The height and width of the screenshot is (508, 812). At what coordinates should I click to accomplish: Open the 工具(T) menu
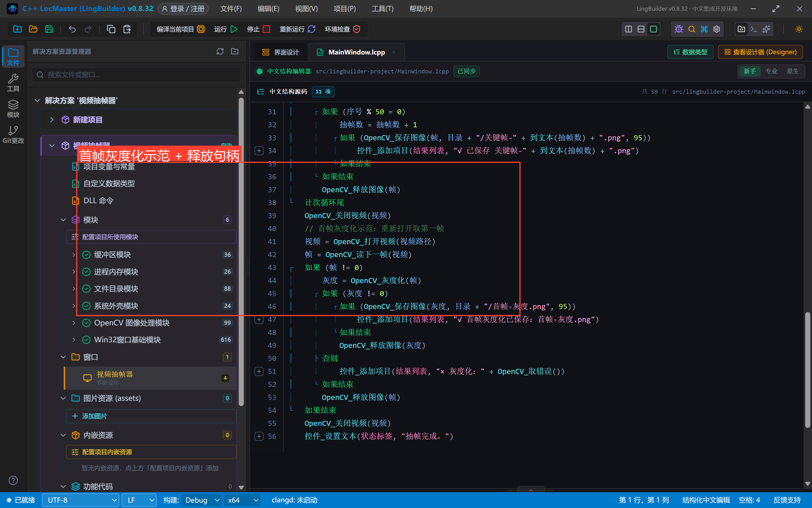(x=383, y=9)
